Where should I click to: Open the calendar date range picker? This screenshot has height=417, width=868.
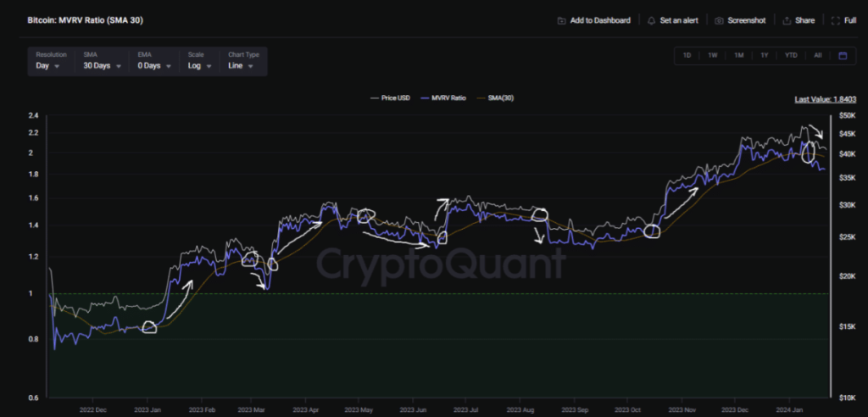coord(843,56)
